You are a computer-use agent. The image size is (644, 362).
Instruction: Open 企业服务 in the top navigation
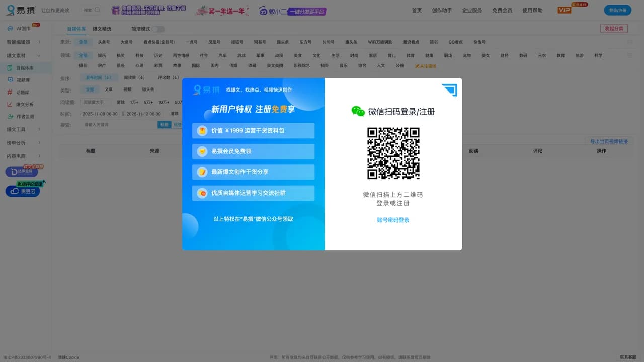[x=472, y=10]
